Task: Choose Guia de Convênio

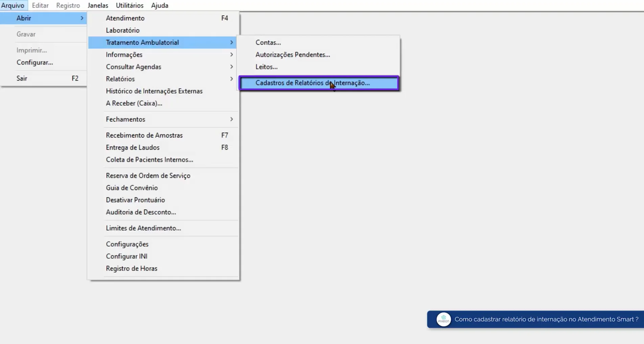Action: point(163,188)
